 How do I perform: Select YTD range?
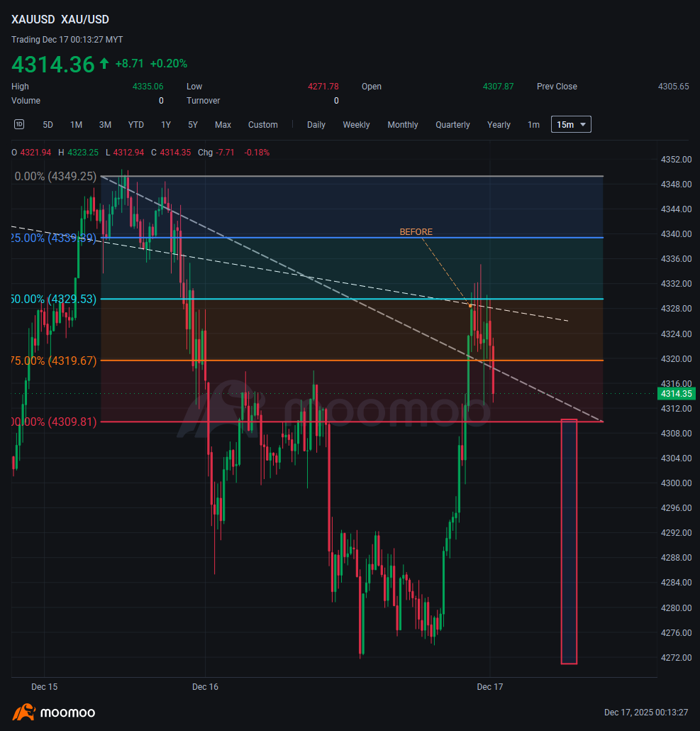point(136,125)
